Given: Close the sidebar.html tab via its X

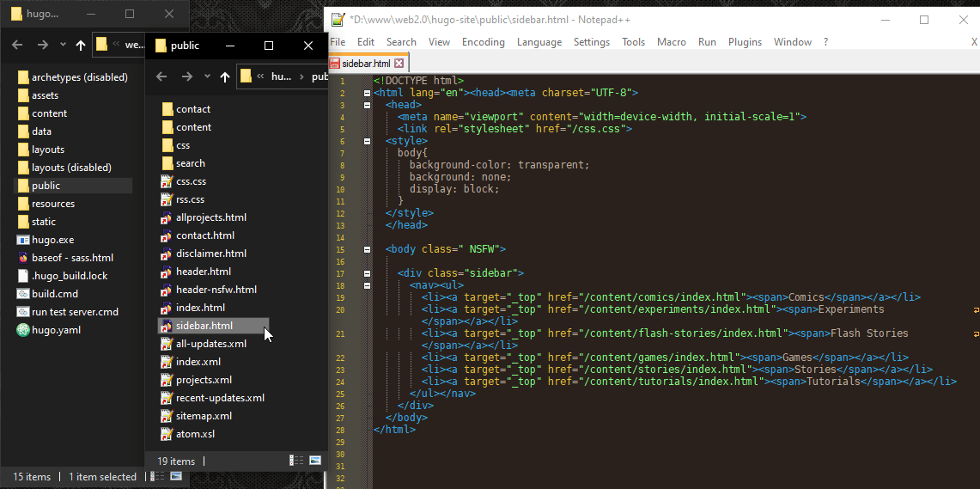Looking at the screenshot, I should (399, 64).
